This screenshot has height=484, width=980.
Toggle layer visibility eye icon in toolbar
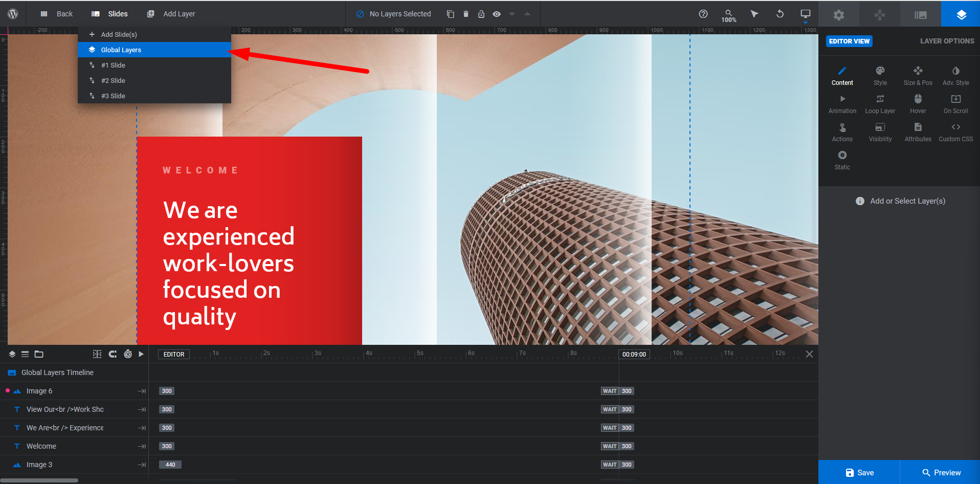pyautogui.click(x=496, y=14)
